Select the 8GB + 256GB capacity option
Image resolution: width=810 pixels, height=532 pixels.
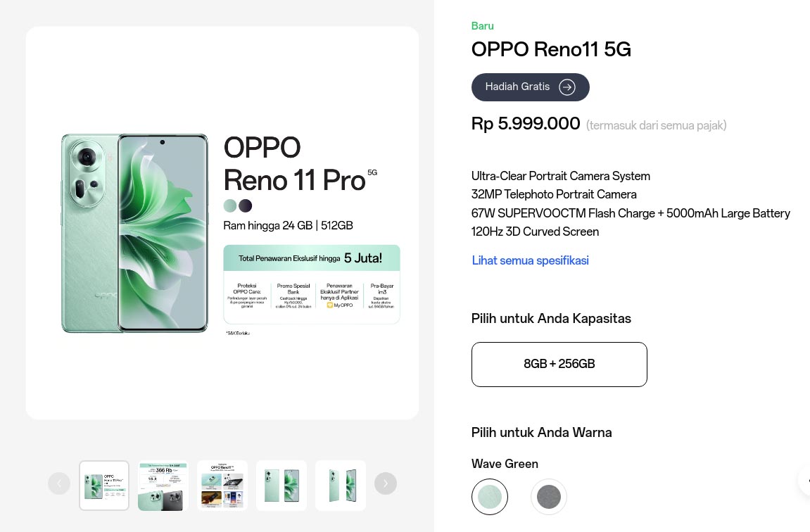tap(559, 365)
